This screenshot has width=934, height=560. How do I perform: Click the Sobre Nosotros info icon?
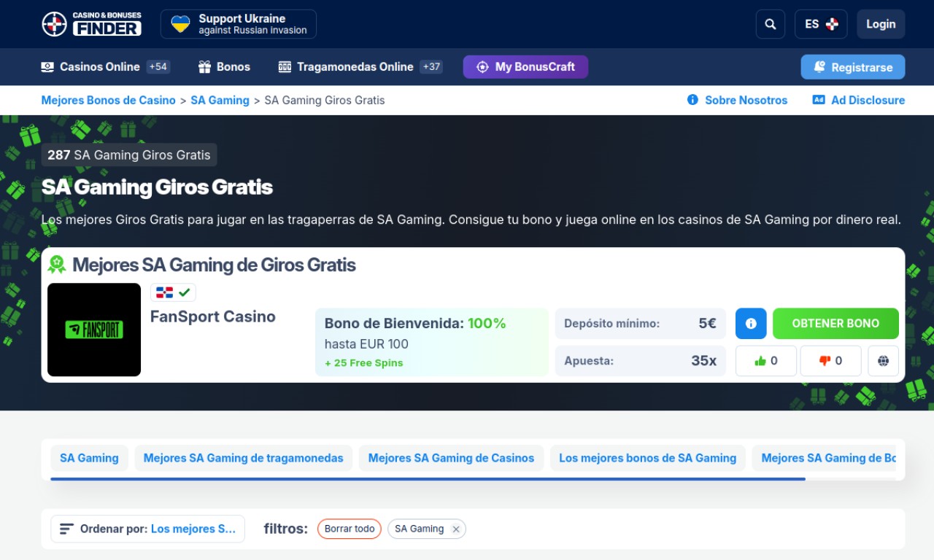pyautogui.click(x=692, y=100)
